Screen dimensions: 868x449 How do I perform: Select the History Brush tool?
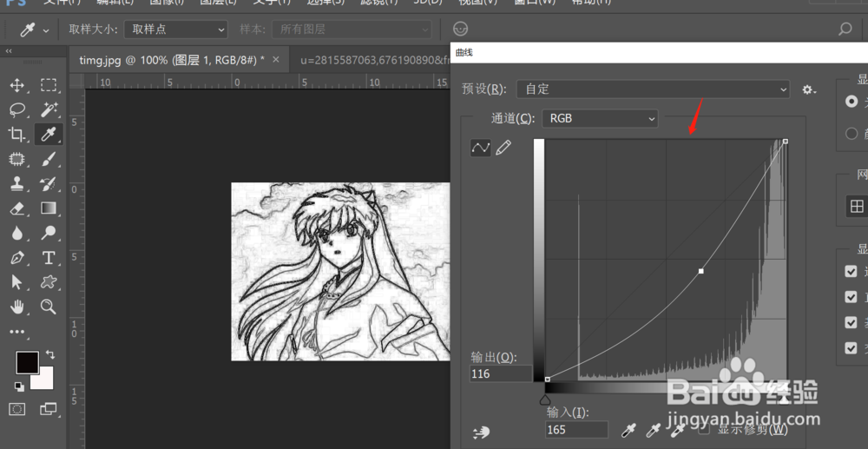click(49, 183)
